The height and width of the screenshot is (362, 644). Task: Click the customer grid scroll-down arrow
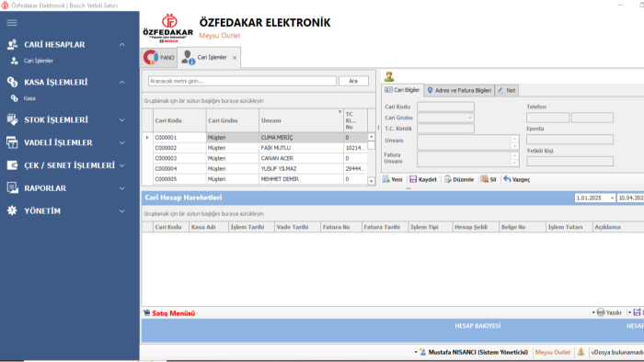(372, 181)
